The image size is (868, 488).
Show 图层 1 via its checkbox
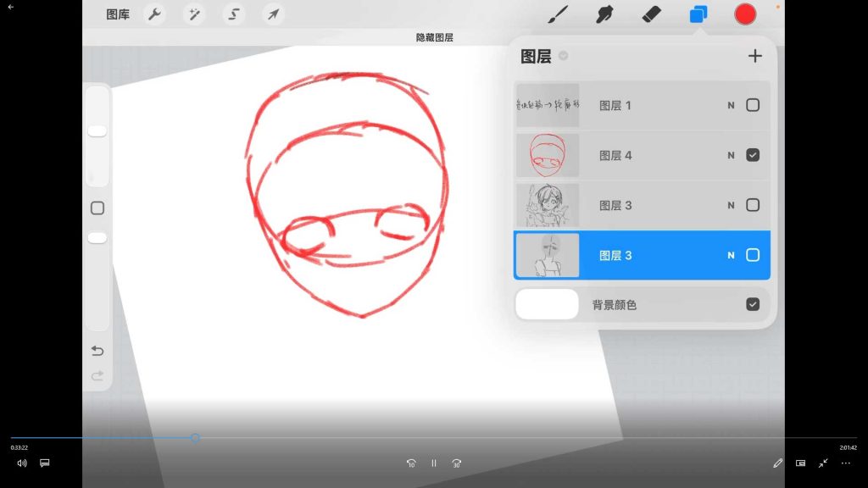[x=753, y=105]
